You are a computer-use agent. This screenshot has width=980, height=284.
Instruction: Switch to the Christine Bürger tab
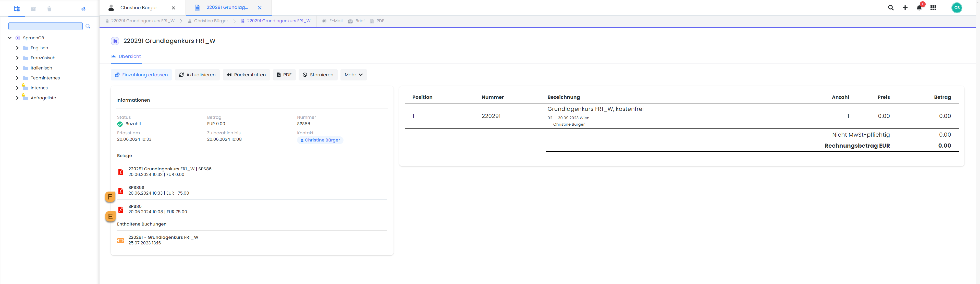coord(139,8)
